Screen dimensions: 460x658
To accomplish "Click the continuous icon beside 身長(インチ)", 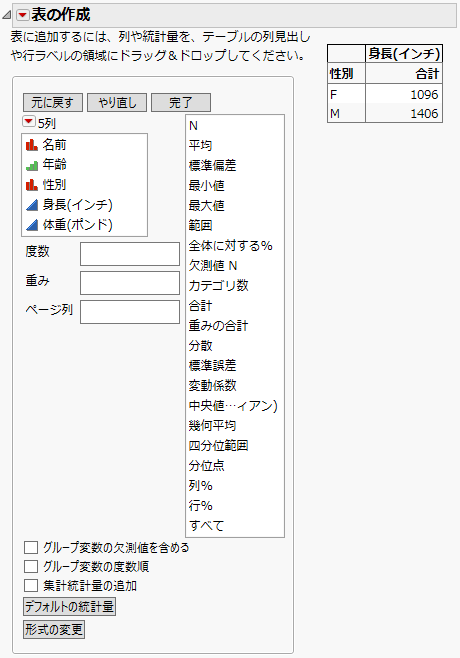I will tap(32, 205).
